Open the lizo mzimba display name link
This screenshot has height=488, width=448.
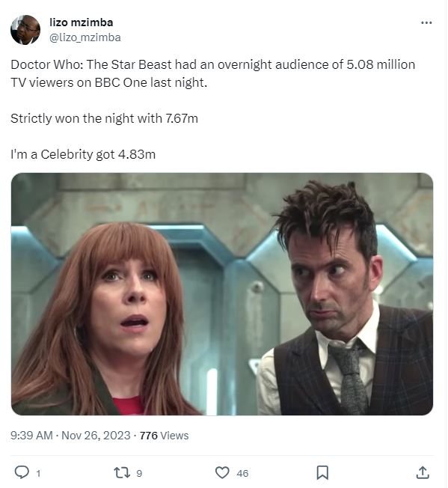[82, 22]
